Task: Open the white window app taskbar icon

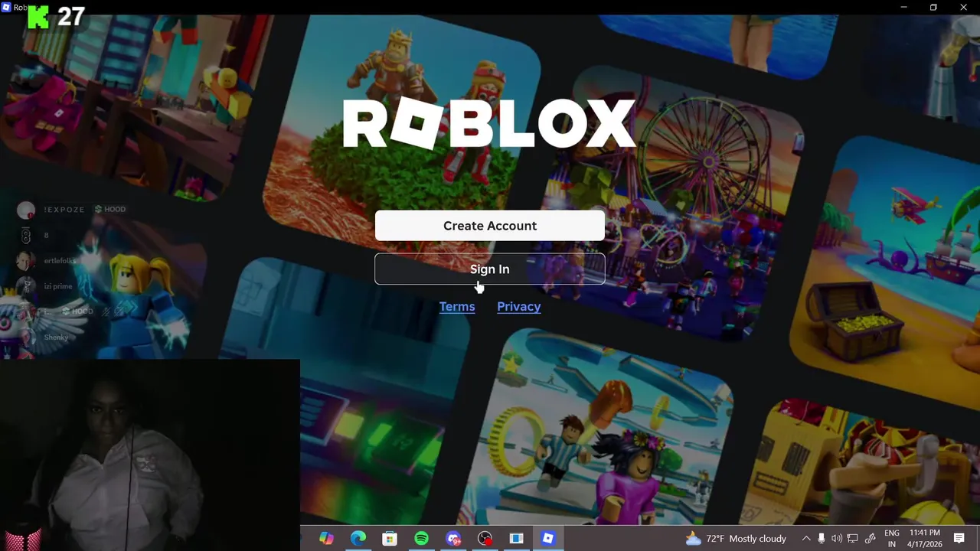Action: point(516,539)
